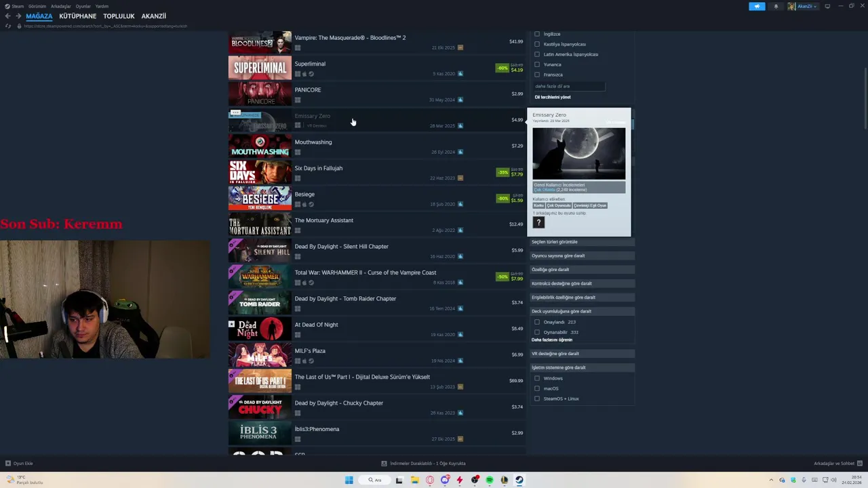Open File Explorer from the taskbar
This screenshot has width=868, height=488.
pyautogui.click(x=414, y=480)
